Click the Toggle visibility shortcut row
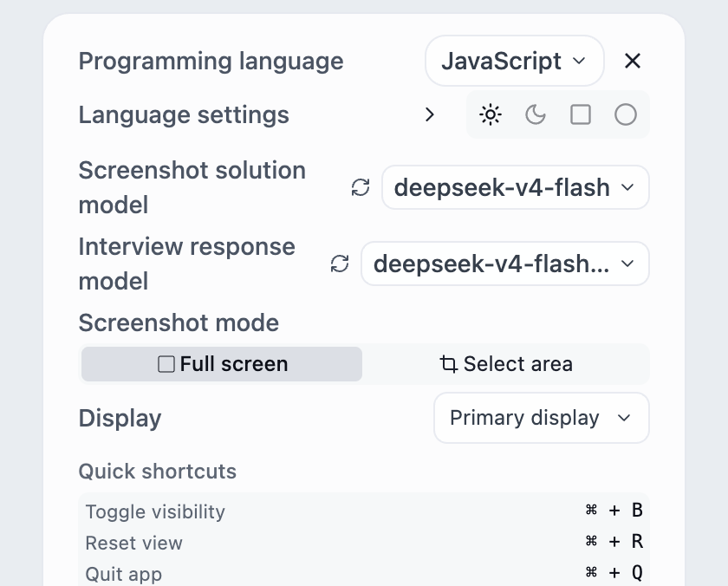This screenshot has width=728, height=586. pos(364,511)
